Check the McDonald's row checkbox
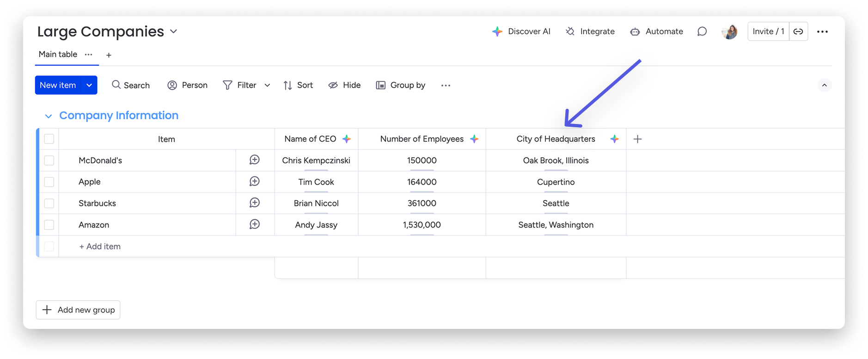 tap(49, 160)
